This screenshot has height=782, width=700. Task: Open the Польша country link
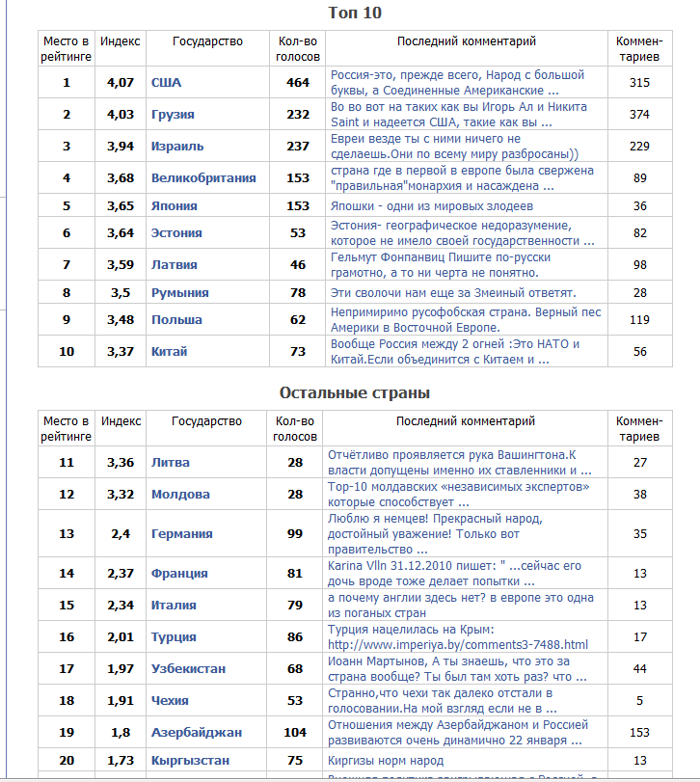pos(176,320)
